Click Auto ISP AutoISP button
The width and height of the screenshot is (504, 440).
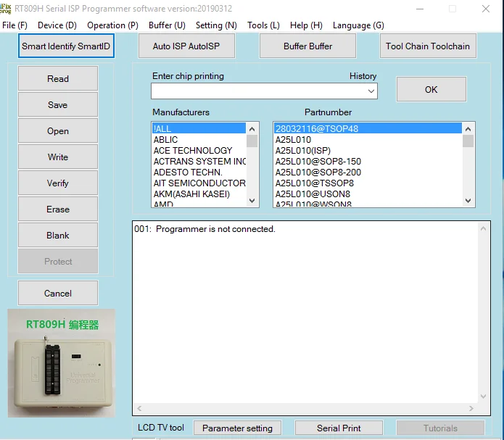click(186, 46)
